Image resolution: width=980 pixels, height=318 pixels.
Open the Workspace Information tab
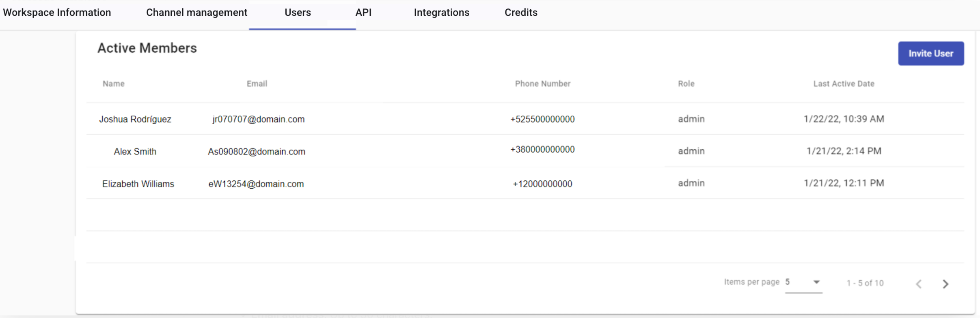click(57, 13)
